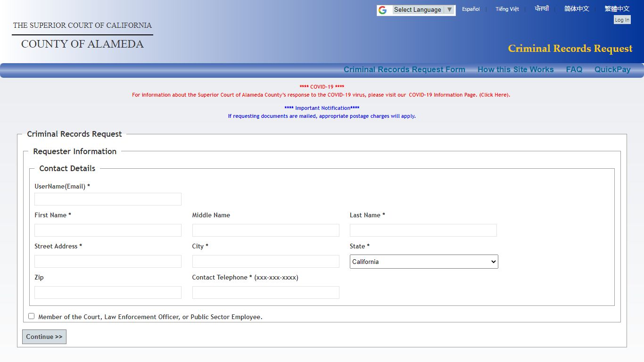This screenshot has width=644, height=362.
Task: Click the First Name input field
Action: point(108,230)
